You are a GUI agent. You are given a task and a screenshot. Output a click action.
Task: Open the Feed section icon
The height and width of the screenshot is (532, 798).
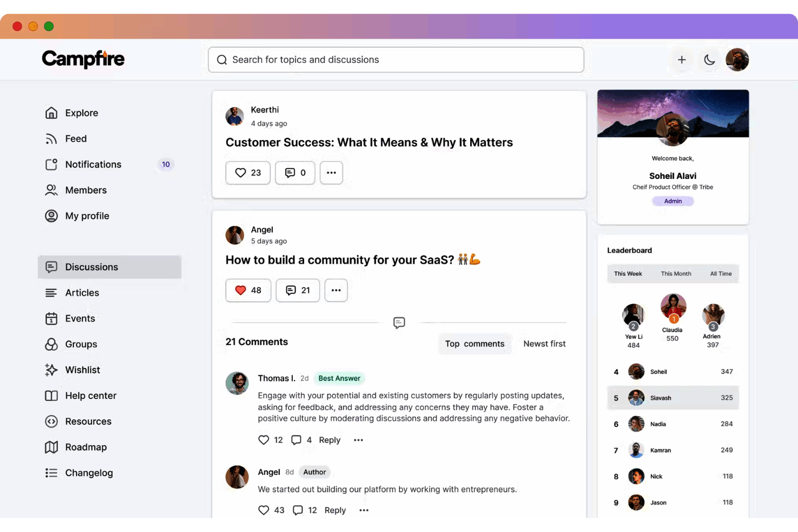[51, 139]
